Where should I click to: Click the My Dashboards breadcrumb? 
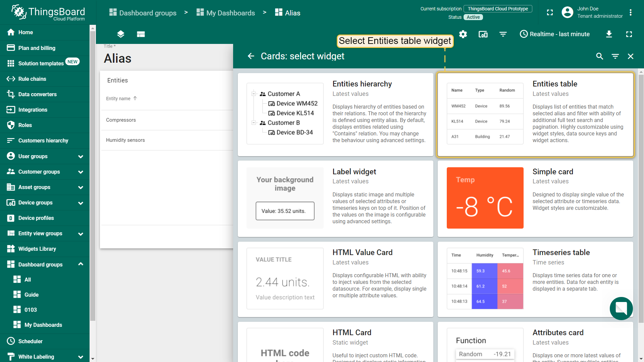[x=226, y=13]
